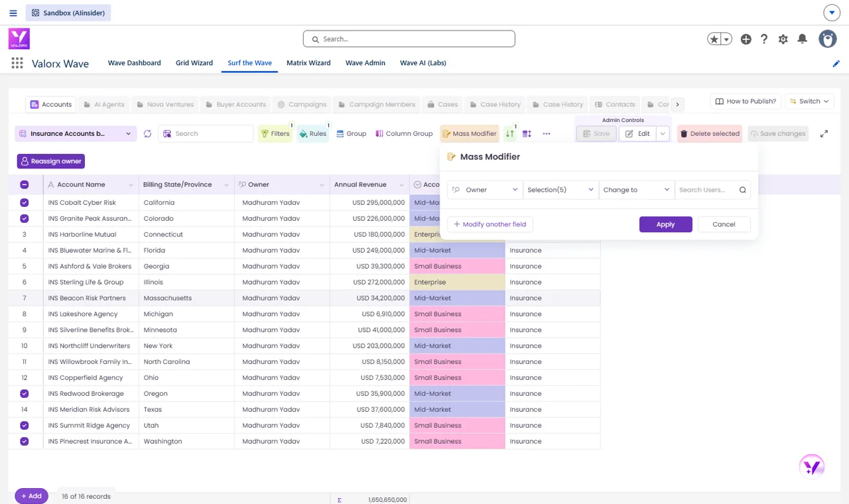Click Reassign owner button
The image size is (849, 504).
point(51,161)
